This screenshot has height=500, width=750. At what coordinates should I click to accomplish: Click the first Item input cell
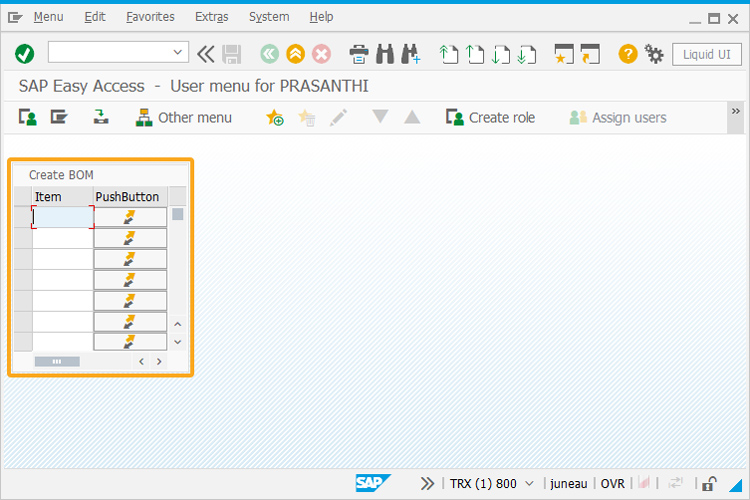coord(63,217)
